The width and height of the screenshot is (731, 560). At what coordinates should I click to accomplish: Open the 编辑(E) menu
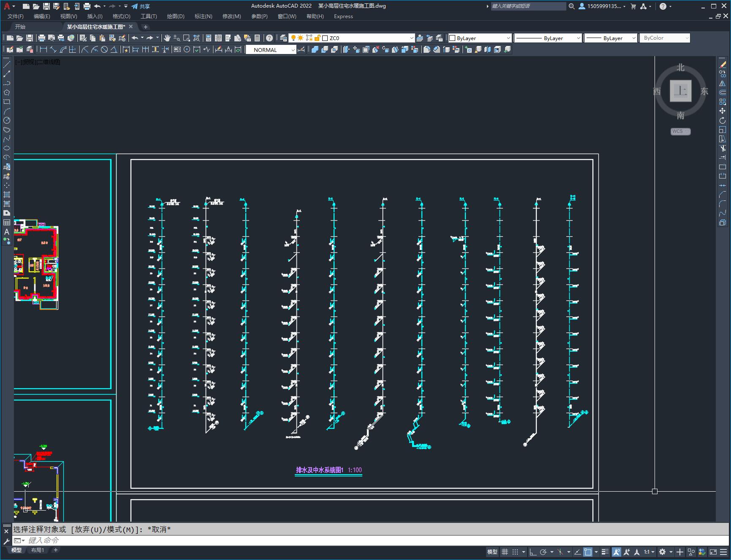click(42, 16)
